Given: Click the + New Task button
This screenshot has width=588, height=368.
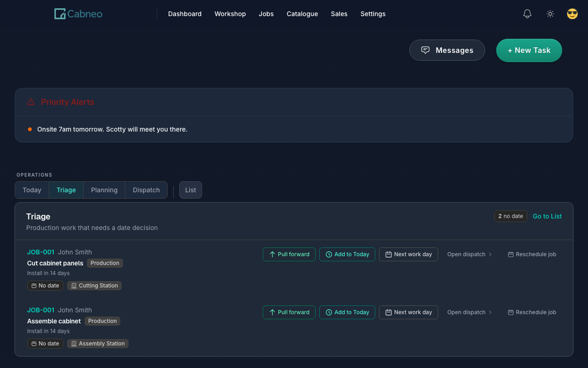Looking at the screenshot, I should click(529, 50).
